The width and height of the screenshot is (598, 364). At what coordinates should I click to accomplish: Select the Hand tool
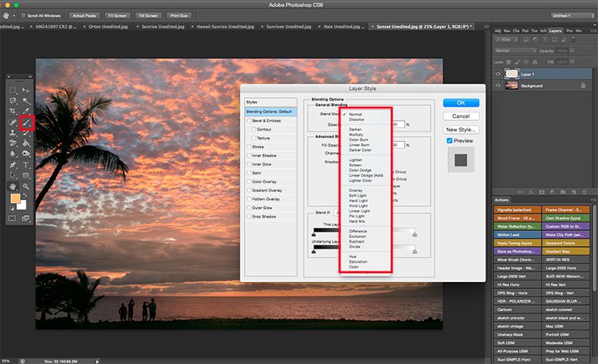(14, 185)
